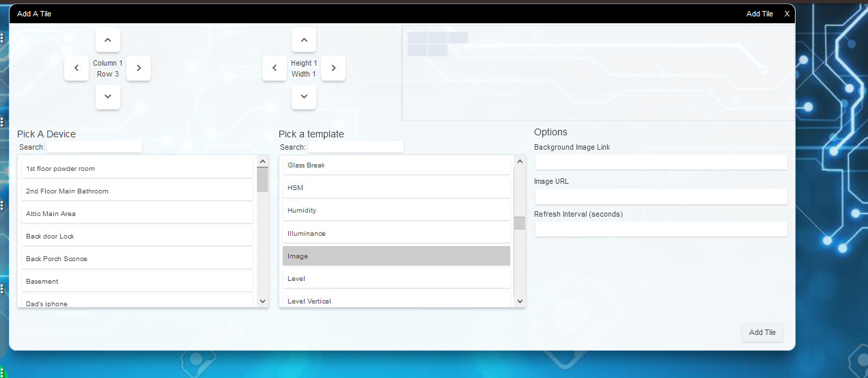Click the device list scrollbar thumb

pos(262,179)
